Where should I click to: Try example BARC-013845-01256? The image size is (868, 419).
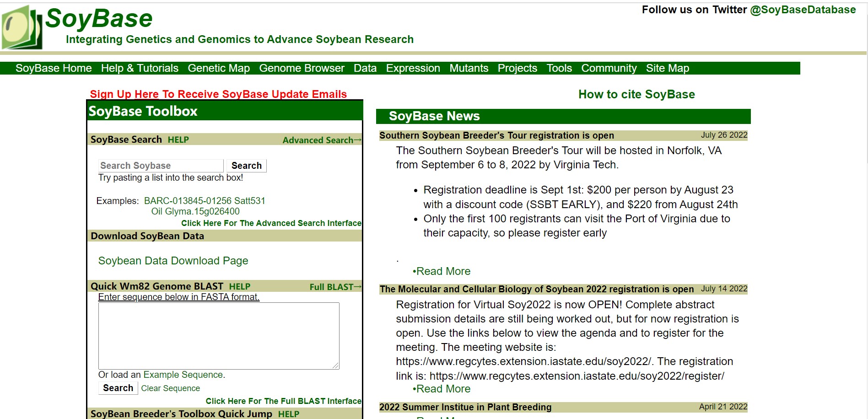coord(188,201)
